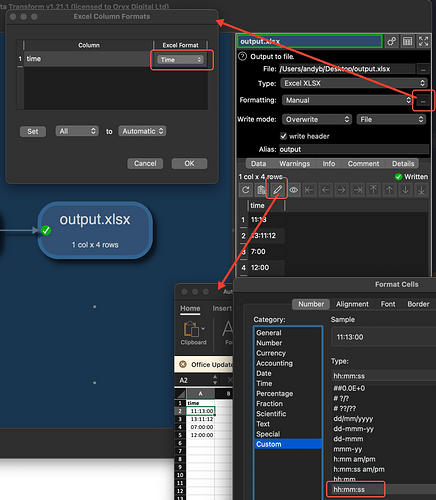Screen dimensions: 436x500
Task: Click the move column right arrow icon
Action: click(x=341, y=190)
